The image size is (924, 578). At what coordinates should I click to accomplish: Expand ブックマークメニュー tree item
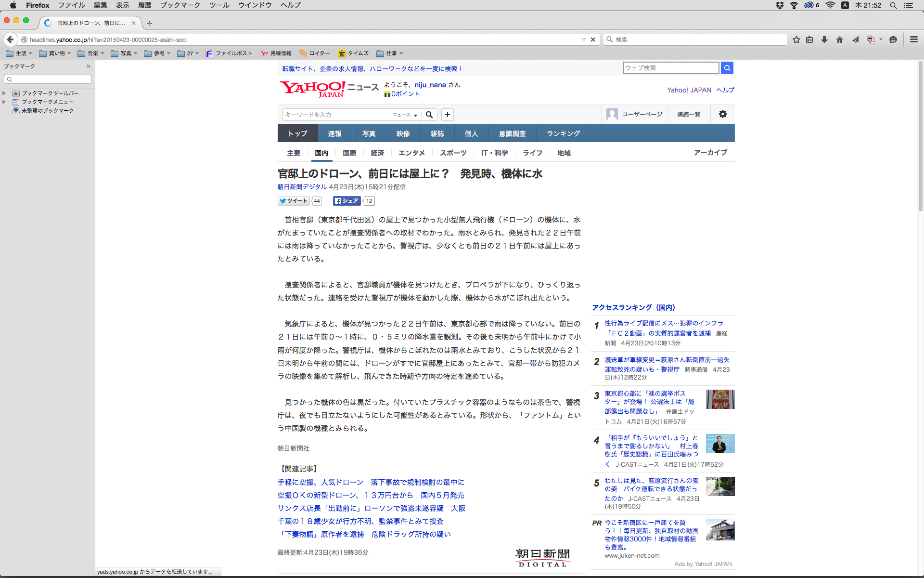pos(4,102)
